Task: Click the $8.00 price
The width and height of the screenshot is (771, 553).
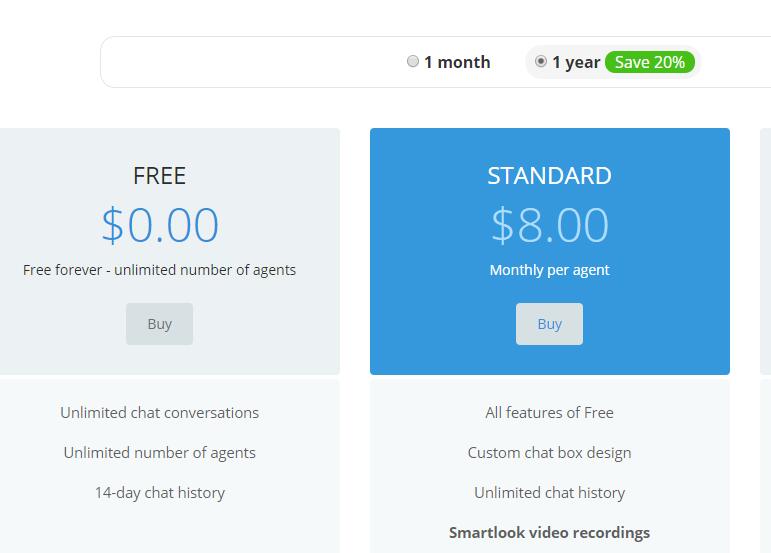Action: 549,225
